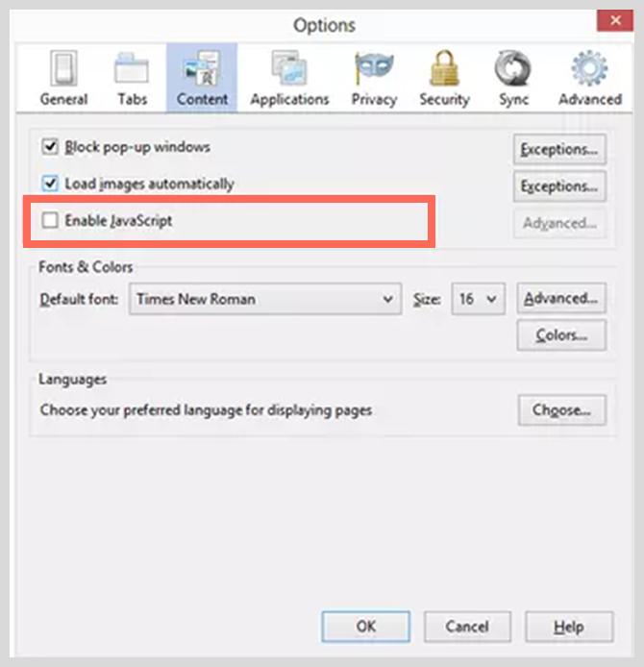Click the Help button
The width and height of the screenshot is (644, 667).
pos(569,627)
